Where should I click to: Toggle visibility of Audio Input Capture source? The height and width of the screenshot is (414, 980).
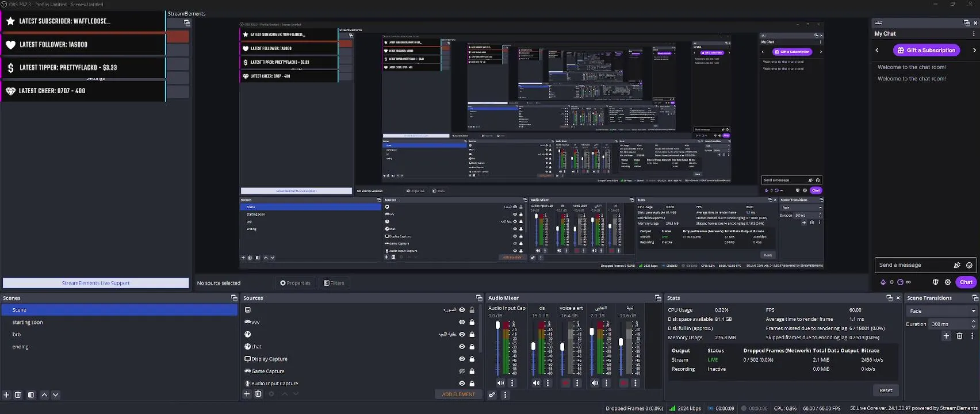(462, 384)
